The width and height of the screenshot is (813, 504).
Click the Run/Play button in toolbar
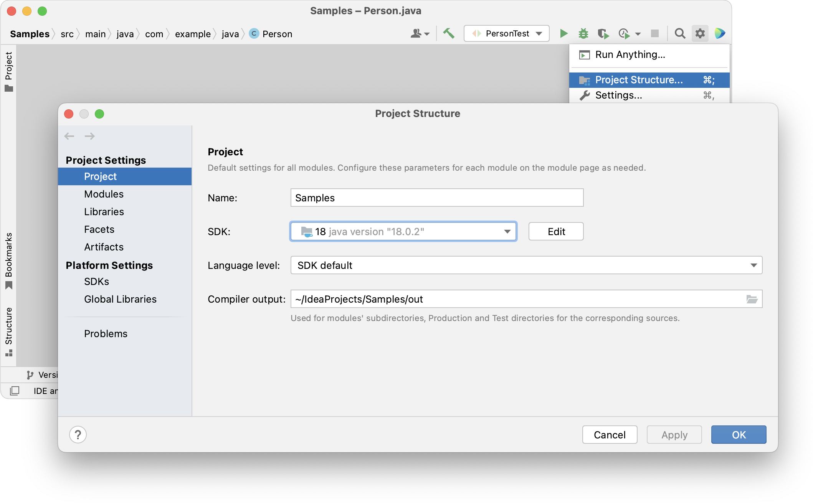click(x=562, y=34)
